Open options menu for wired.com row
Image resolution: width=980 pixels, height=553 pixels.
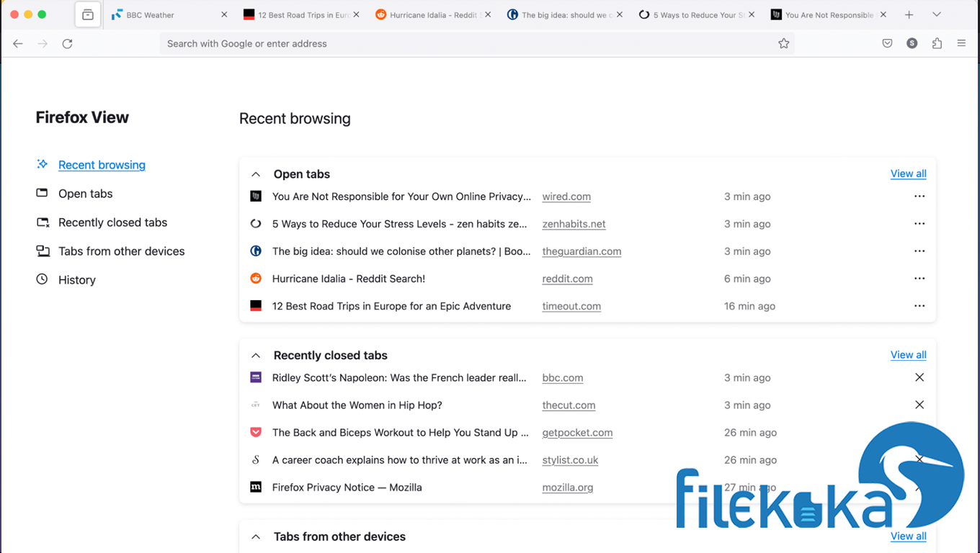(919, 197)
